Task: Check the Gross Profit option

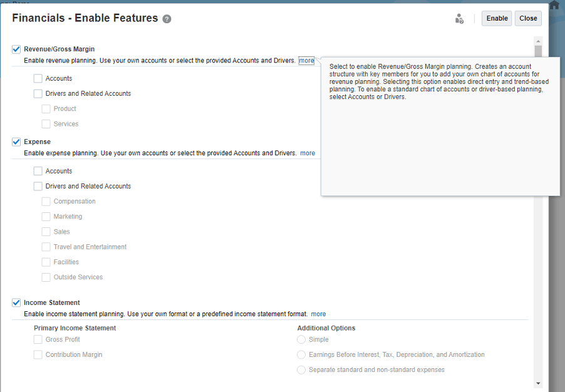Action: point(38,339)
